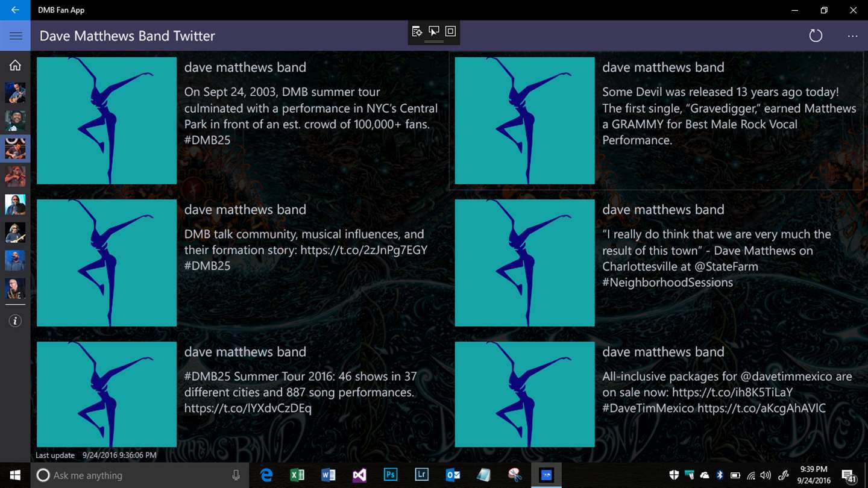Click the #NeighborhoodSessions hashtag
868x488 pixels.
coord(667,282)
